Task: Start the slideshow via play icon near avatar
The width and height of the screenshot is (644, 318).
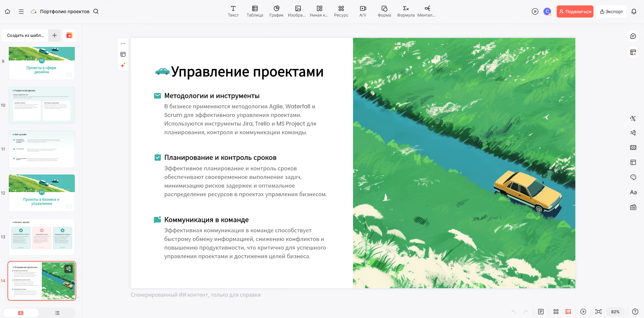Action: pos(535,11)
